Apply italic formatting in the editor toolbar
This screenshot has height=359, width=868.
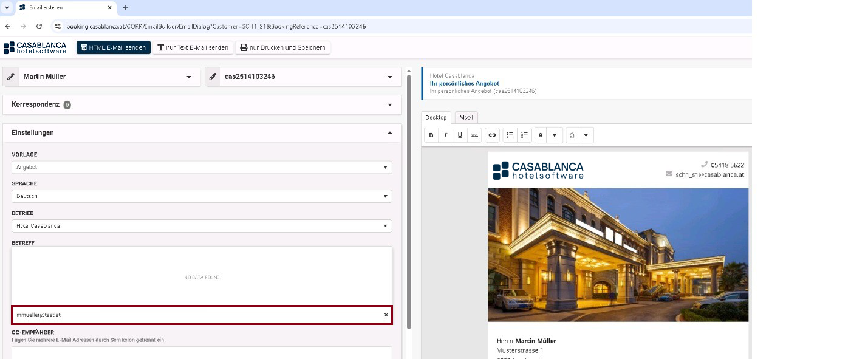coord(445,135)
